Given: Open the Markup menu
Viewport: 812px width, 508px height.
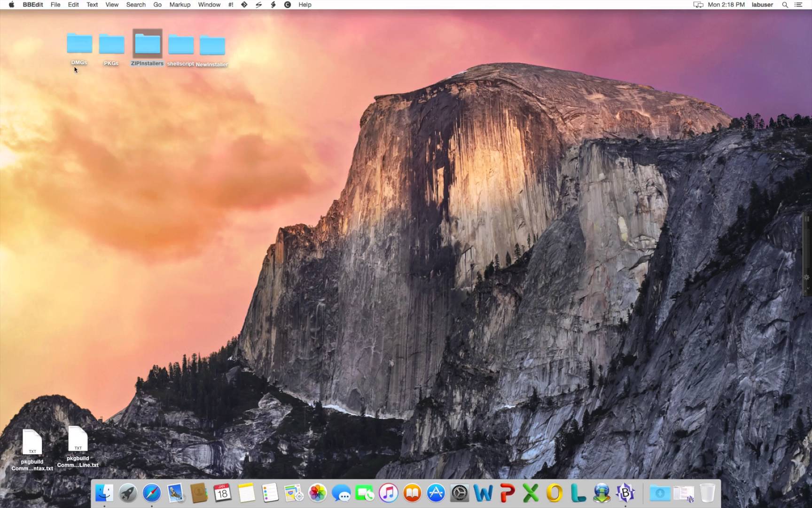Looking at the screenshot, I should tap(180, 5).
